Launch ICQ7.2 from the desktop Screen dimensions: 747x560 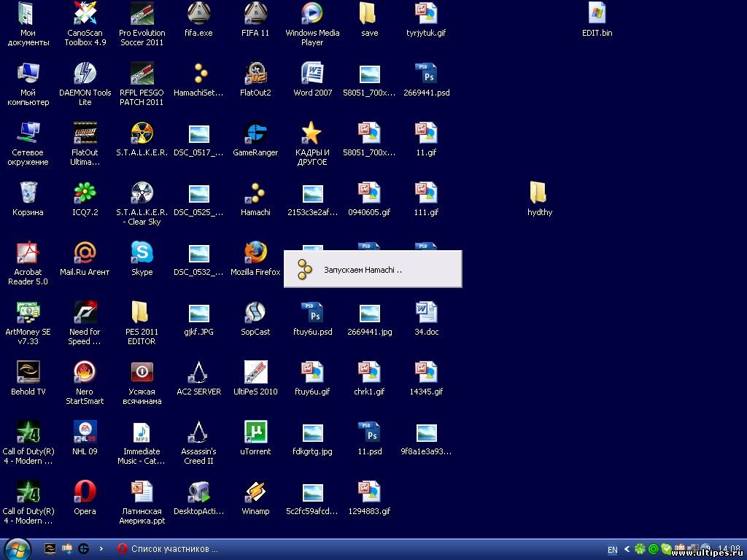pos(85,194)
